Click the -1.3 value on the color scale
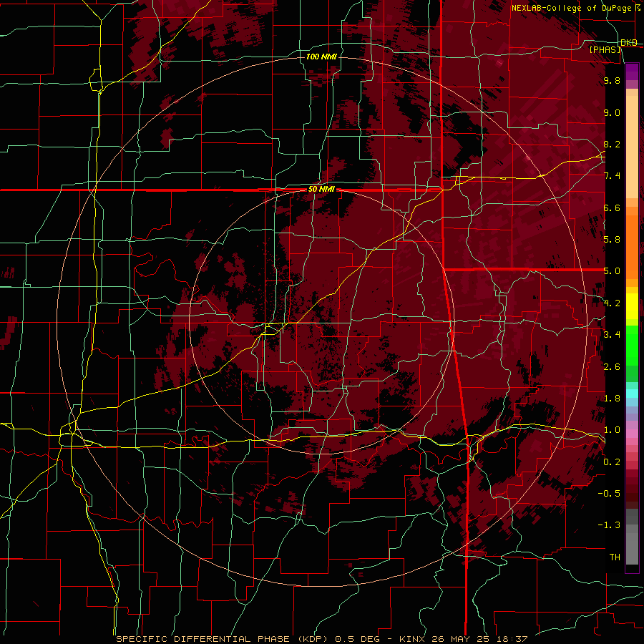Screen dimensions: 644x644 (x=609, y=525)
